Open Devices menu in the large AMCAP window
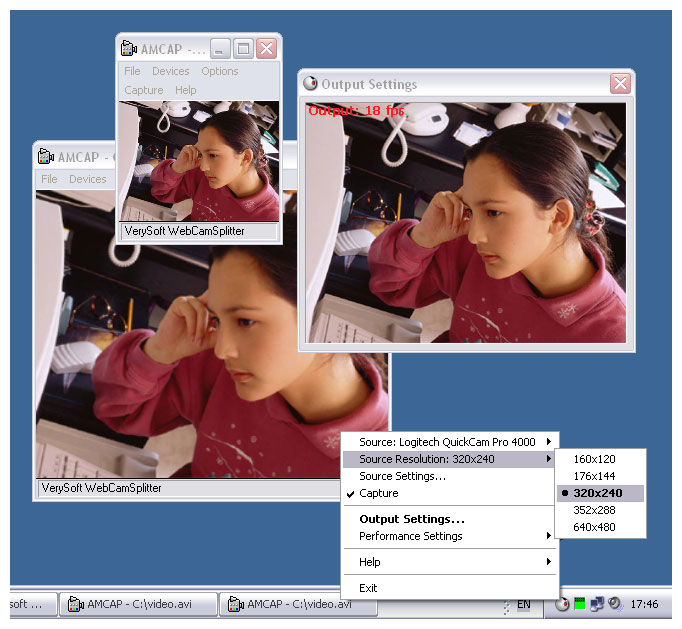682x629 pixels. pyautogui.click(x=87, y=179)
